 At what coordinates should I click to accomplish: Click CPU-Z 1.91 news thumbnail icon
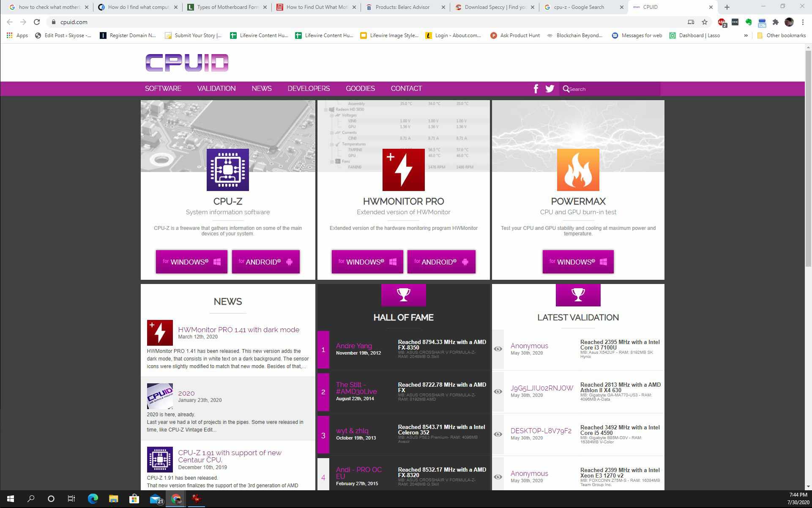(160, 460)
